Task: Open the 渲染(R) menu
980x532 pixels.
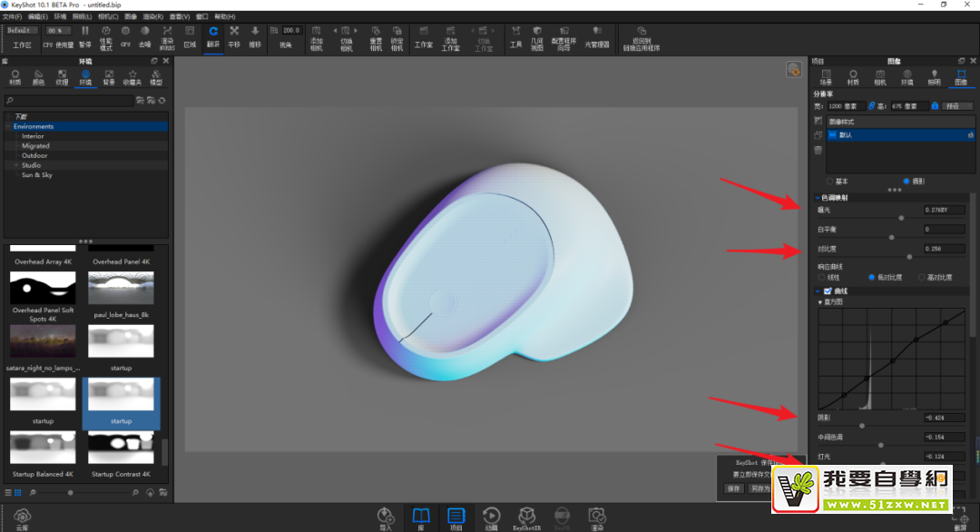Action: tap(152, 16)
